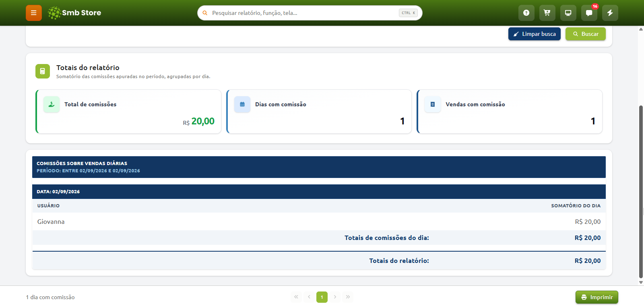Open the help question-mark icon

coord(526,13)
